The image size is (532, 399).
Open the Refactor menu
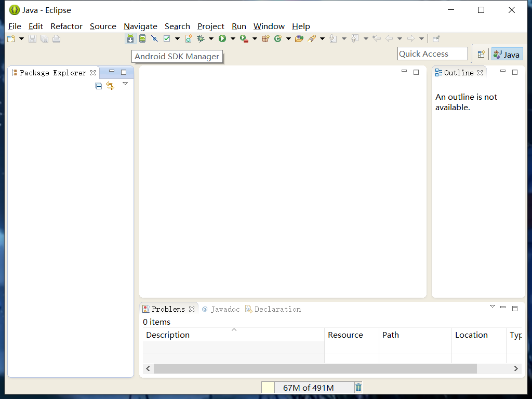tap(66, 26)
